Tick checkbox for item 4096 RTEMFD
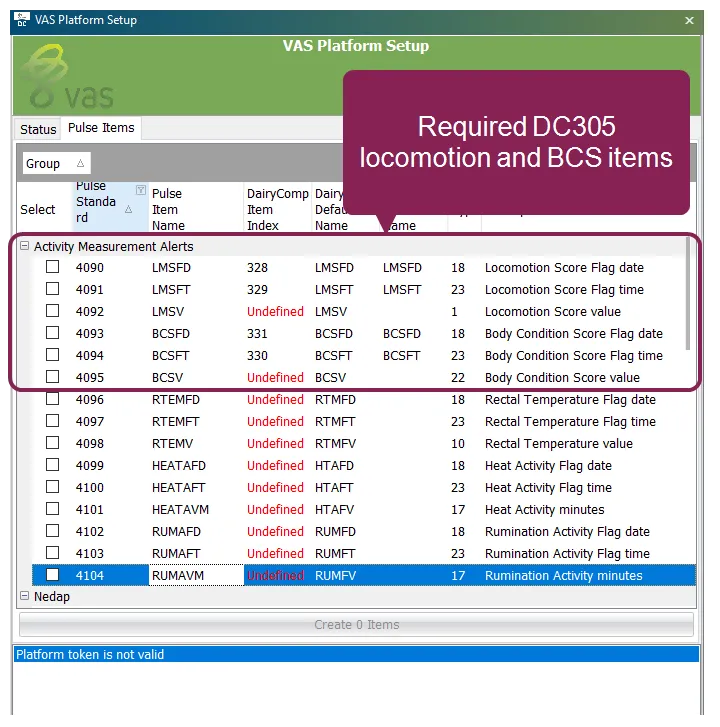 click(52, 399)
